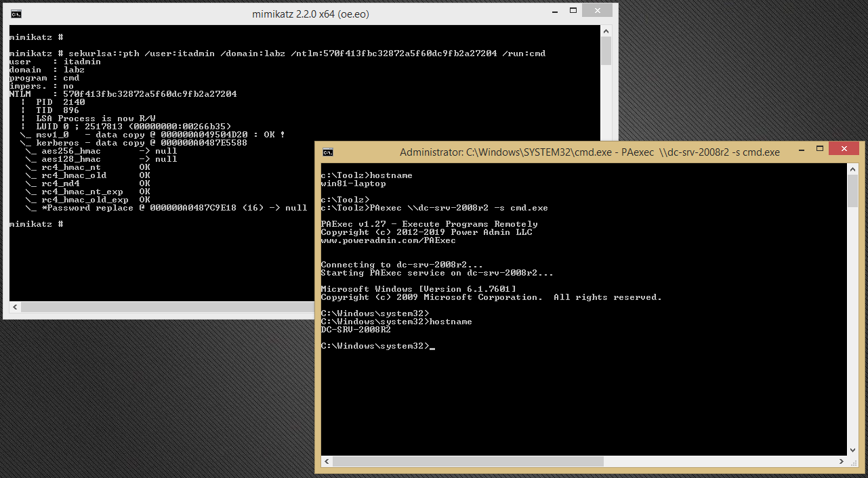Click the mimikatz window scroll-up arrow

(606, 31)
